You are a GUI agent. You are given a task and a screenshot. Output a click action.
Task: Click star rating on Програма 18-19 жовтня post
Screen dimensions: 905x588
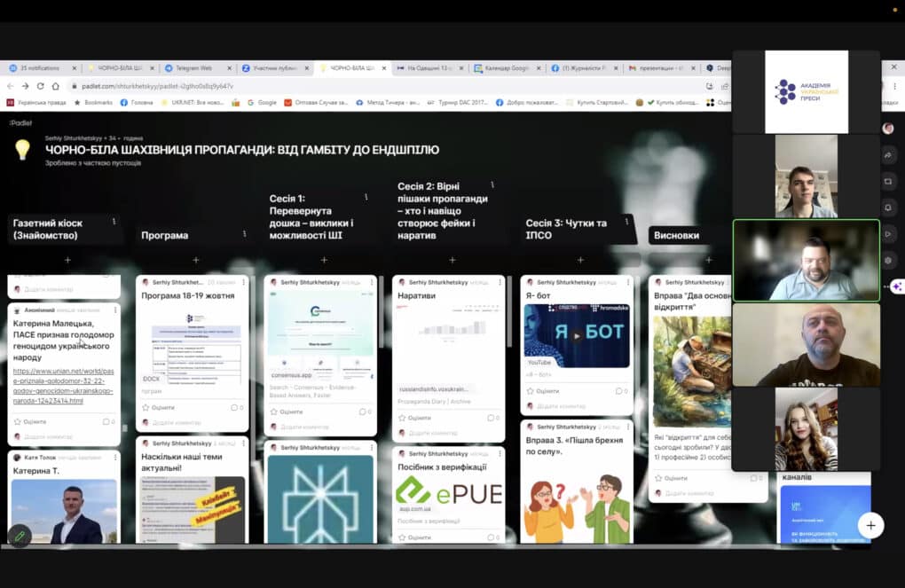(146, 407)
